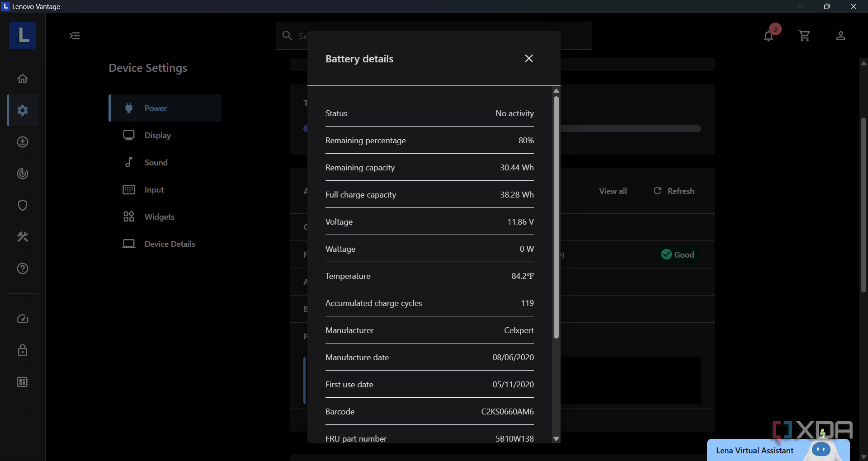Image resolution: width=868 pixels, height=461 pixels.
Task: Click the 30.44 Wh remaining capacity value
Action: coord(517,167)
